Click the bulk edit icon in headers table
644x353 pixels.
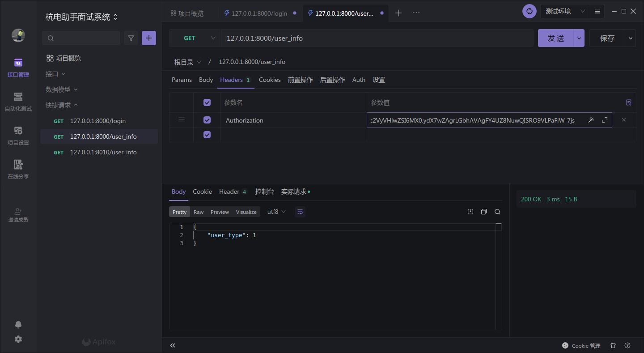point(629,102)
